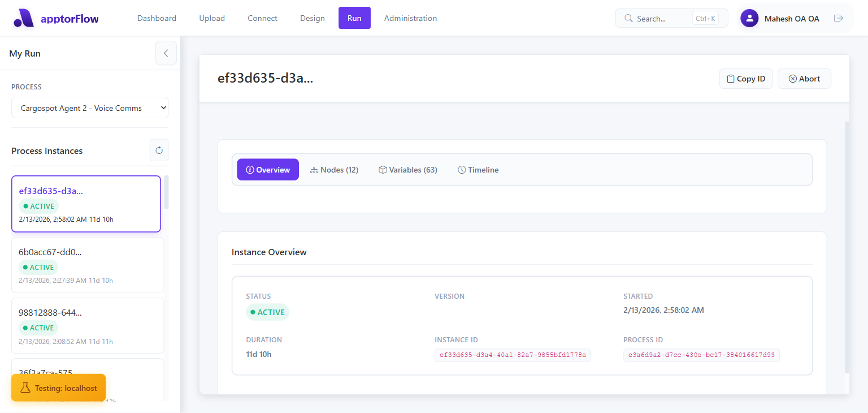
Task: Open the Cargospot Agent 2 process dropdown
Action: click(x=89, y=107)
